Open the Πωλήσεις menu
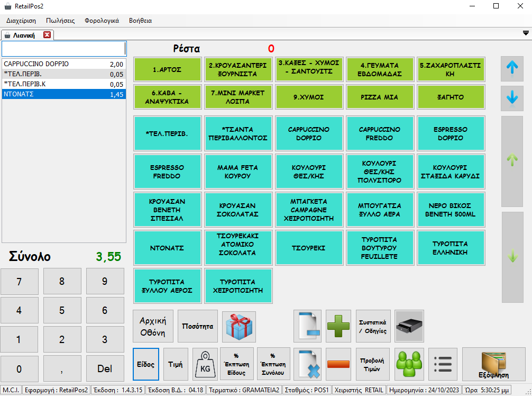Image resolution: width=532 pixels, height=396 pixels. pos(60,21)
